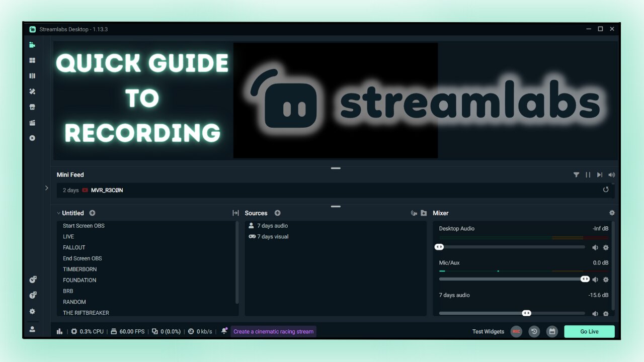Screen dimensions: 644x362
Task: Toggle the replay buffer button
Action: click(534, 331)
